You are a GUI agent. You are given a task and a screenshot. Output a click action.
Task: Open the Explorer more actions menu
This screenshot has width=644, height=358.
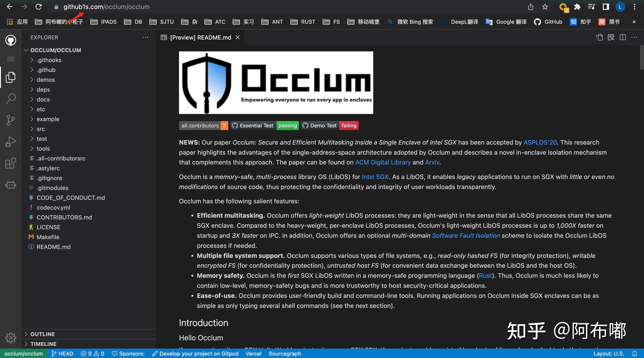click(x=145, y=38)
